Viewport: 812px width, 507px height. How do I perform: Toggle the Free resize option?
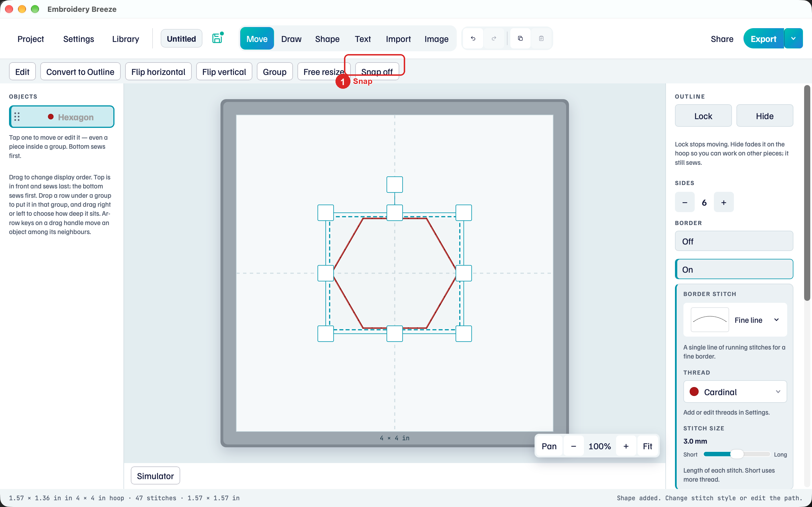[324, 72]
